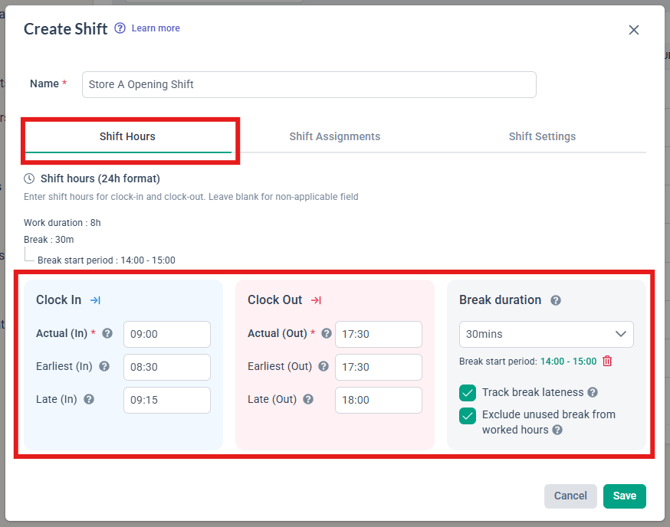Click the green 14:00 - 15:00 break period
This screenshot has width=670, height=527.
(568, 362)
